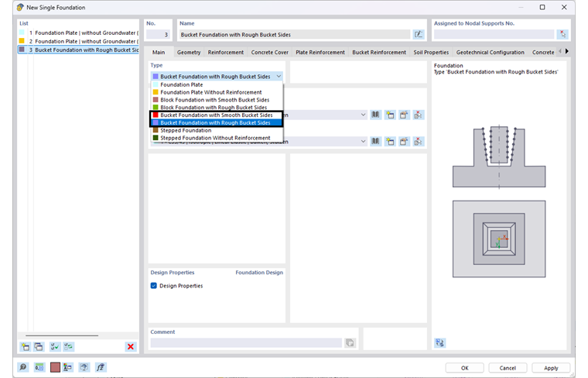Choose Block Foundation with Smooth Bucket Sides
This screenshot has width=588, height=378.
coord(217,100)
